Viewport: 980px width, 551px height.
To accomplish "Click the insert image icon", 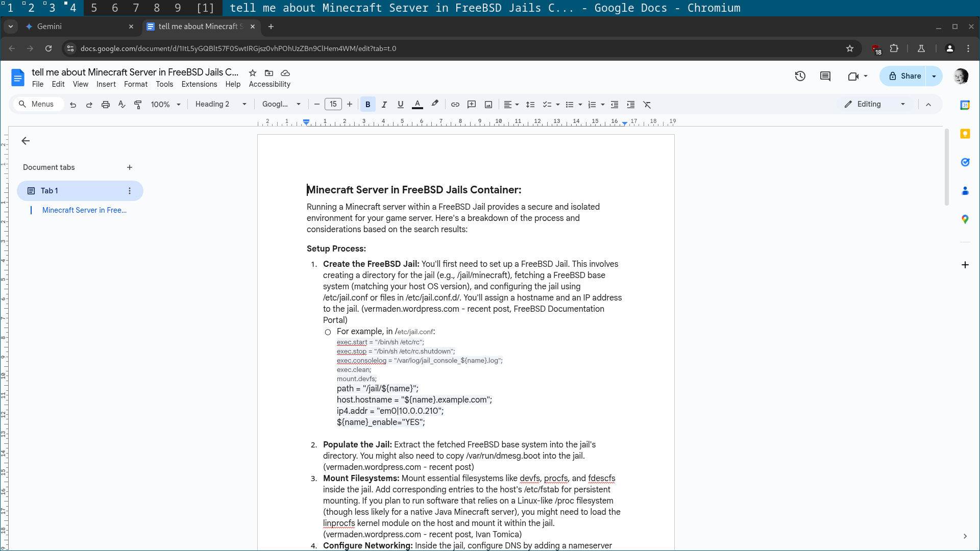I will click(488, 104).
